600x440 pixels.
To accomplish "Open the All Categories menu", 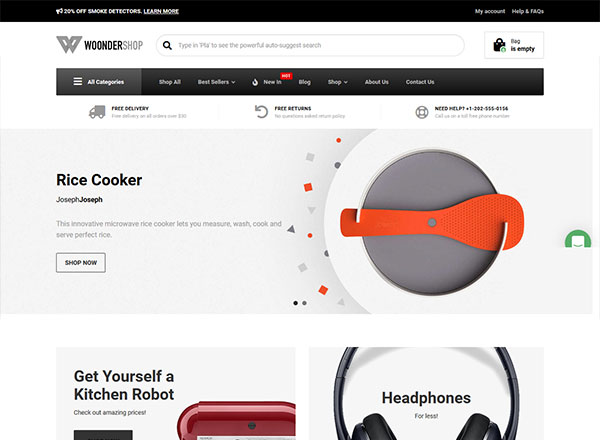I will point(99,82).
